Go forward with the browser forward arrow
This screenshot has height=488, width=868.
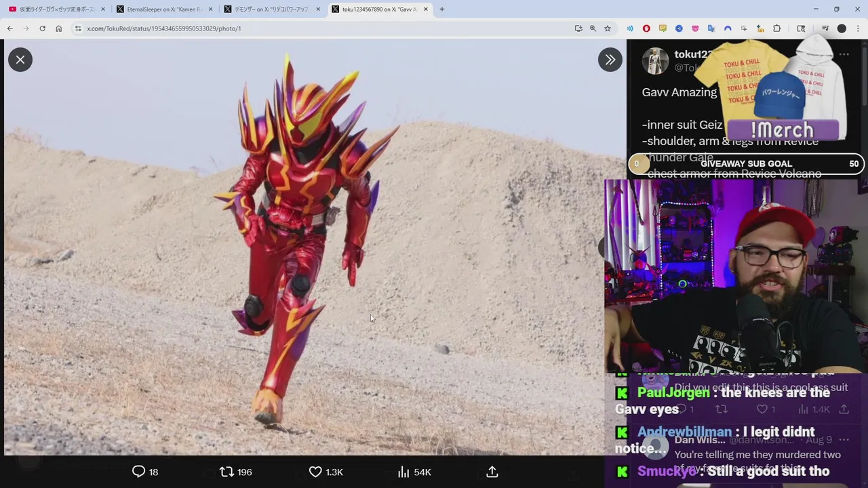(x=26, y=28)
